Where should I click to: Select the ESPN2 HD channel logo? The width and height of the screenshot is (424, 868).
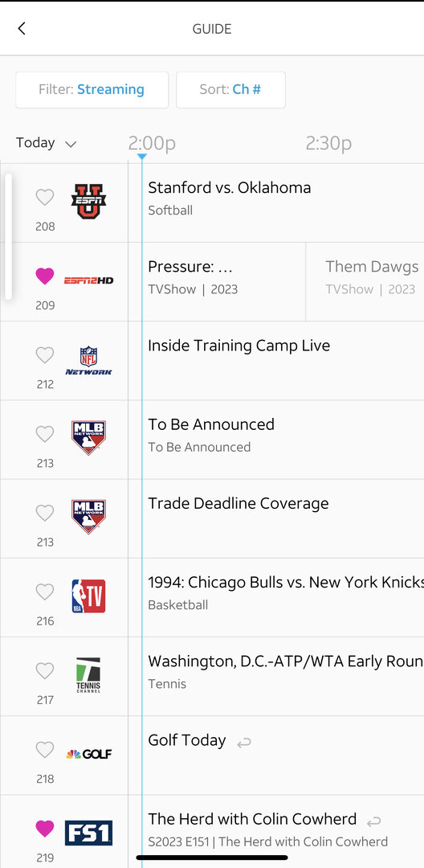(88, 280)
